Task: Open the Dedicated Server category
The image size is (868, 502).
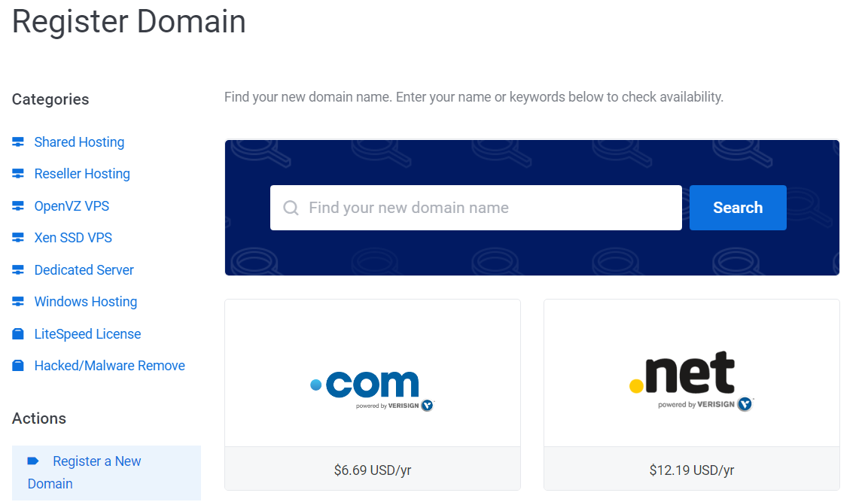Action: pyautogui.click(x=84, y=269)
